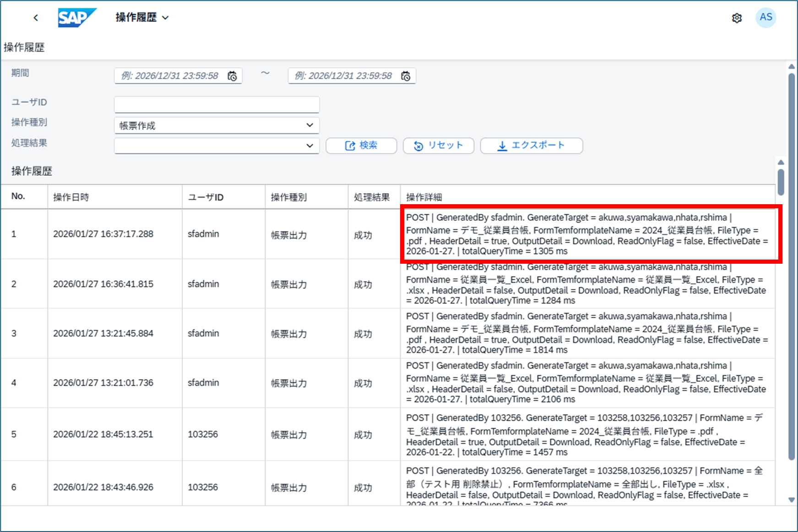Open start date calendar picker icon
798x532 pixels.
coord(233,76)
